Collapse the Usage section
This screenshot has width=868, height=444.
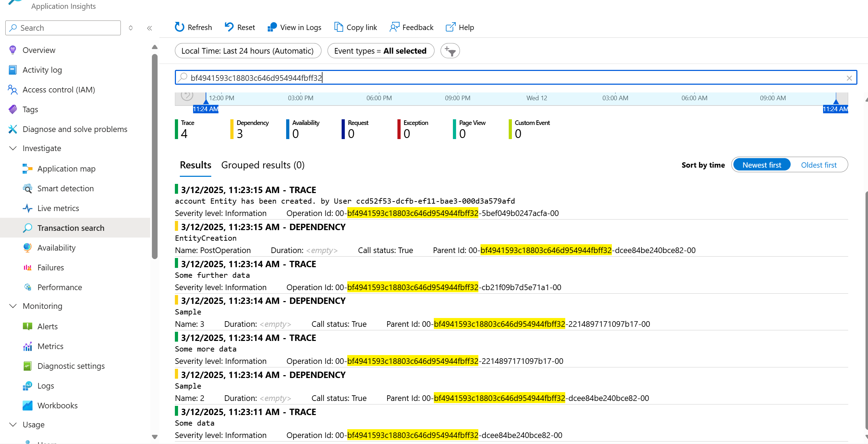pyautogui.click(x=13, y=425)
